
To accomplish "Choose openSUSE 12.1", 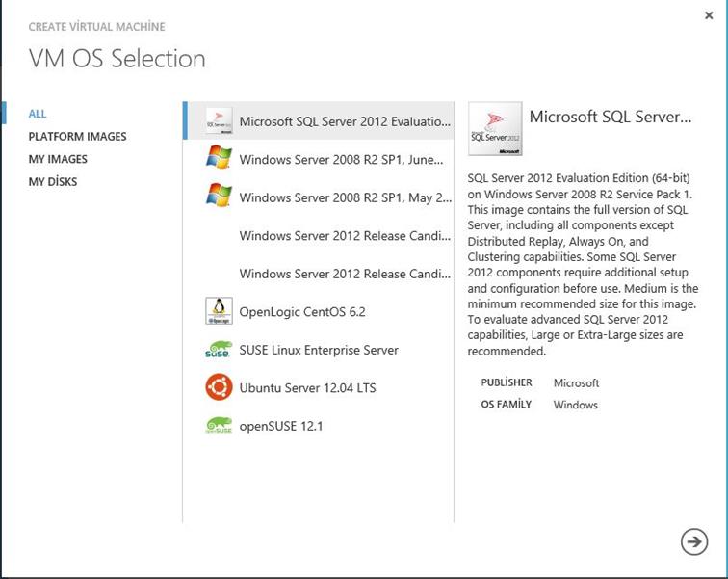I will (320, 426).
